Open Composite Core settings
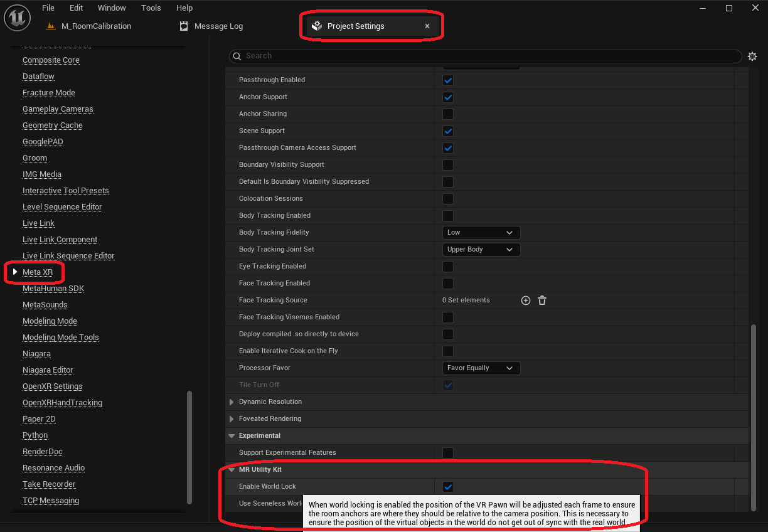768x532 pixels. 51,60
